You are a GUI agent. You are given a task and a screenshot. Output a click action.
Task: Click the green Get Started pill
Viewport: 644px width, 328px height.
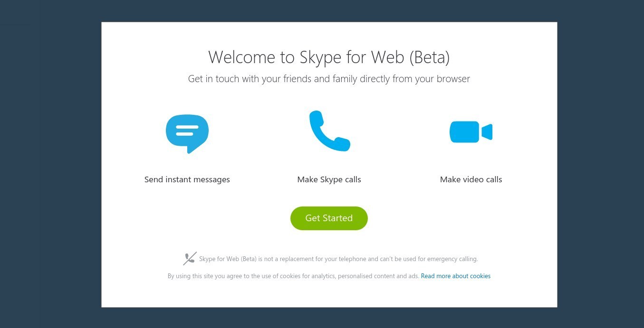coord(329,218)
